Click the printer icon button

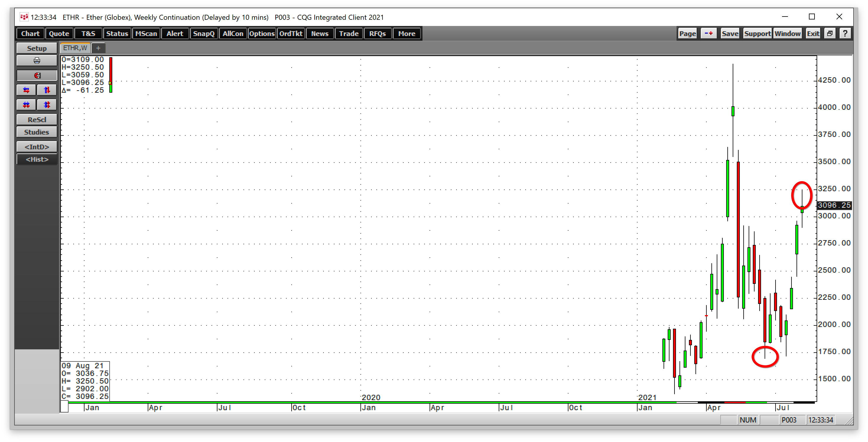click(37, 60)
